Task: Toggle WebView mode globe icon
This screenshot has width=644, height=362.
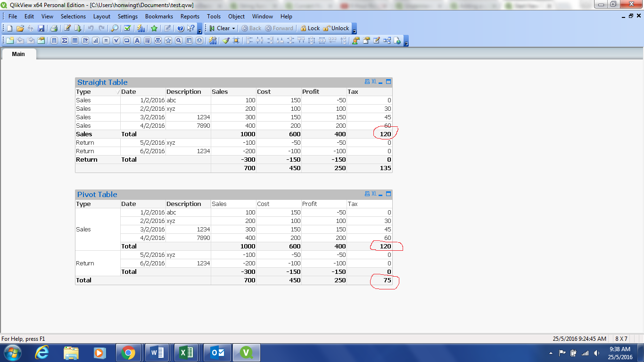Action: coord(397,41)
